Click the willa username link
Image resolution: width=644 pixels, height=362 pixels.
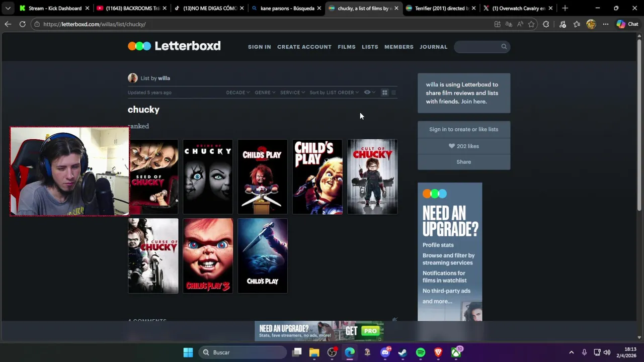(x=164, y=78)
